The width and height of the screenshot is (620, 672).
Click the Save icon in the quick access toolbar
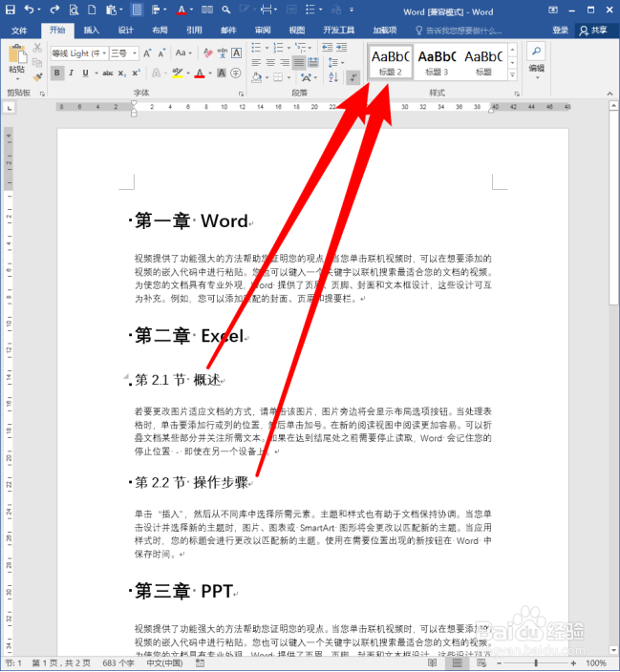coord(10,10)
